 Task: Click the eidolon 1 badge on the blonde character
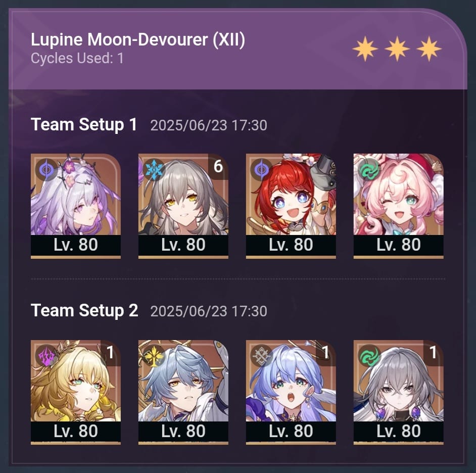pos(111,352)
